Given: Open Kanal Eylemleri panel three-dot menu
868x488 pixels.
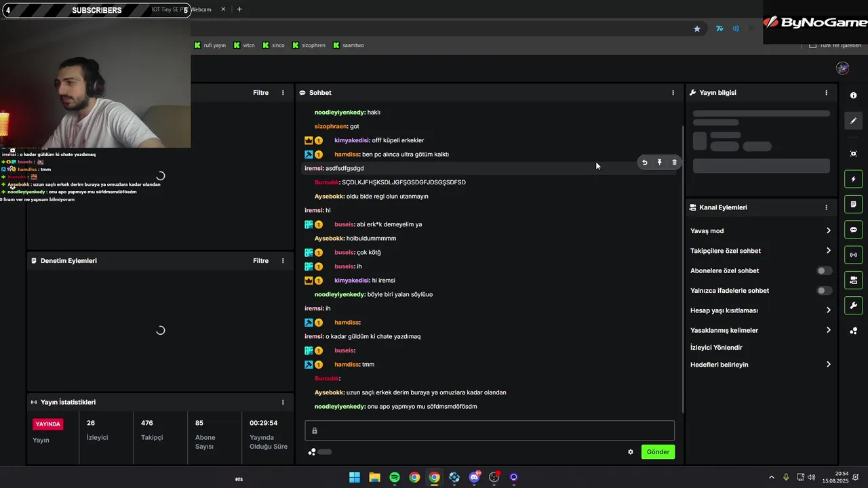Looking at the screenshot, I should point(826,207).
